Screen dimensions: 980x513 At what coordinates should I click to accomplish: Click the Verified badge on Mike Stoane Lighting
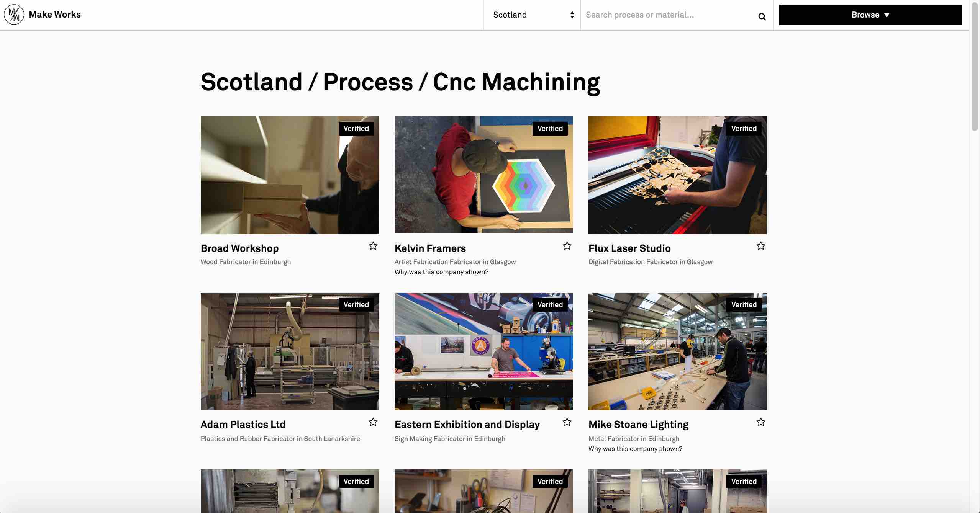744,304
